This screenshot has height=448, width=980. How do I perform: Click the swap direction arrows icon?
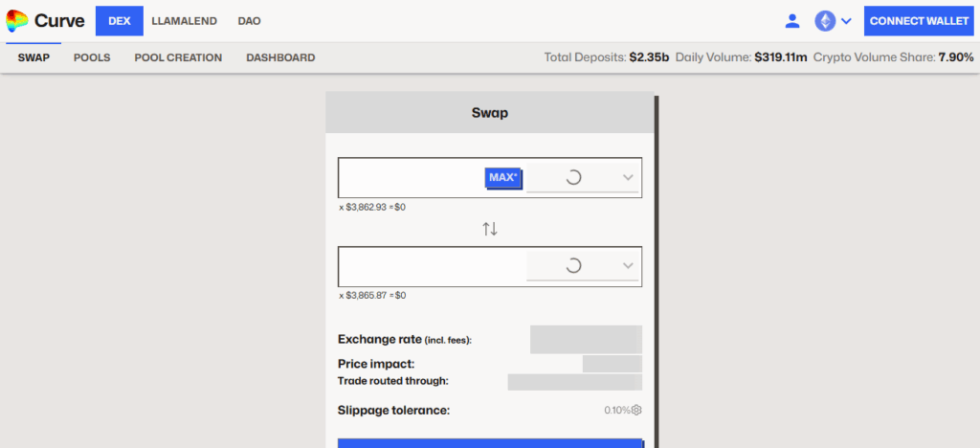pyautogui.click(x=490, y=230)
